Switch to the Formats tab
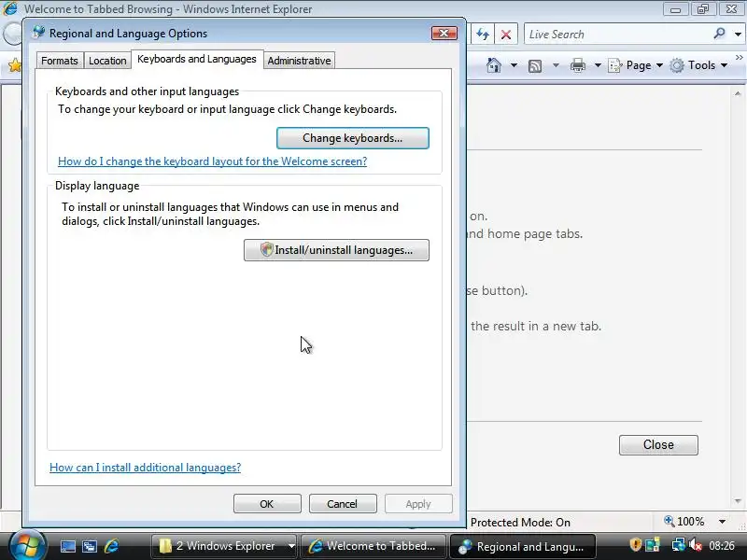The image size is (747, 560). [60, 61]
